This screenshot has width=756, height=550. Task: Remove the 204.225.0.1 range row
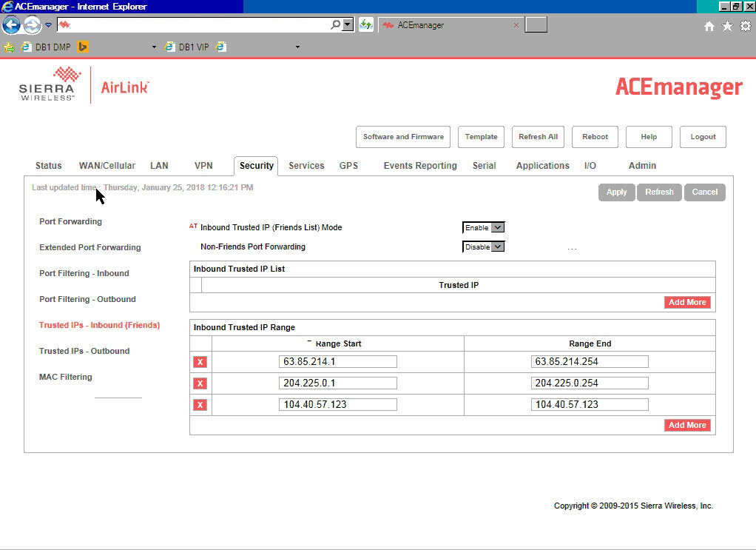pos(200,383)
